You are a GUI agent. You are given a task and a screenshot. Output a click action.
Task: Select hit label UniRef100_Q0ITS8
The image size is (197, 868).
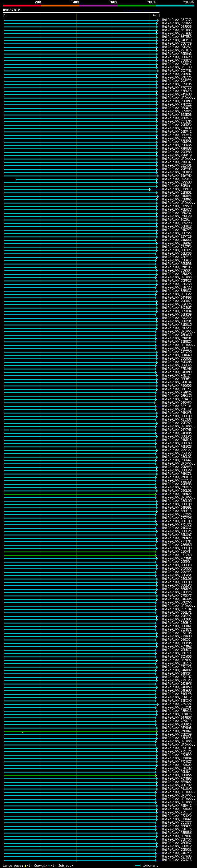177,67
